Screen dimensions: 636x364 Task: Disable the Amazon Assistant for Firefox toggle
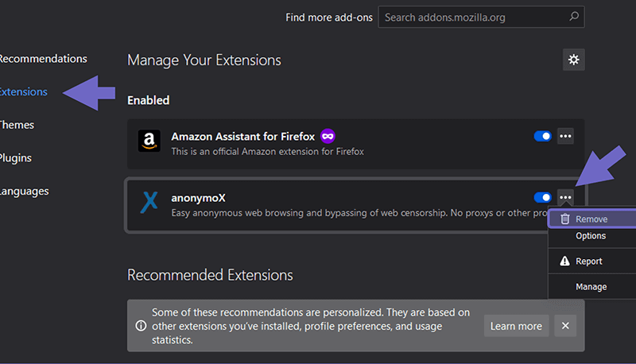click(543, 136)
